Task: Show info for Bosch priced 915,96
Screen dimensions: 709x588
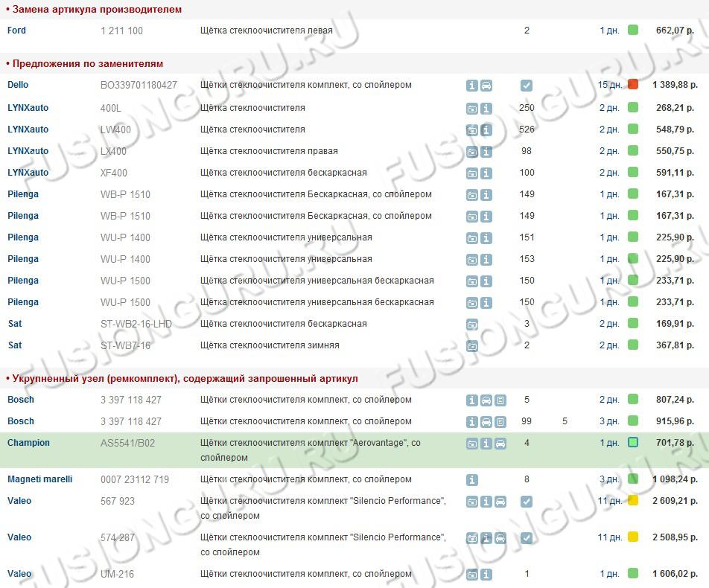Action: [x=471, y=422]
